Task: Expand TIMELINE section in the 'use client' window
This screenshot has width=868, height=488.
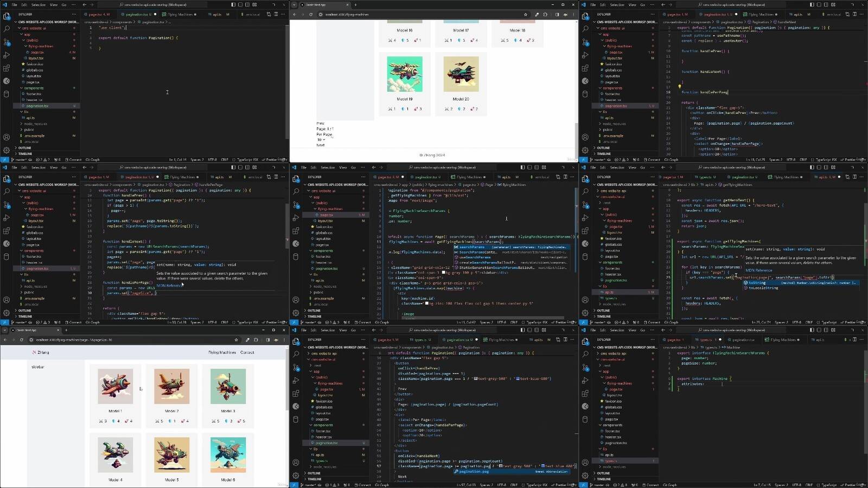Action: [25, 154]
